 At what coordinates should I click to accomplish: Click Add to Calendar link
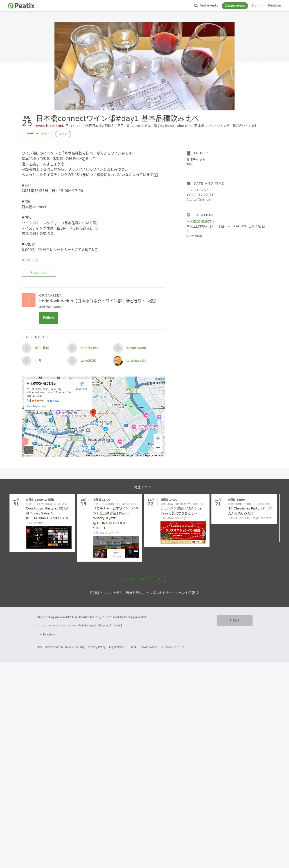pyautogui.click(x=199, y=199)
